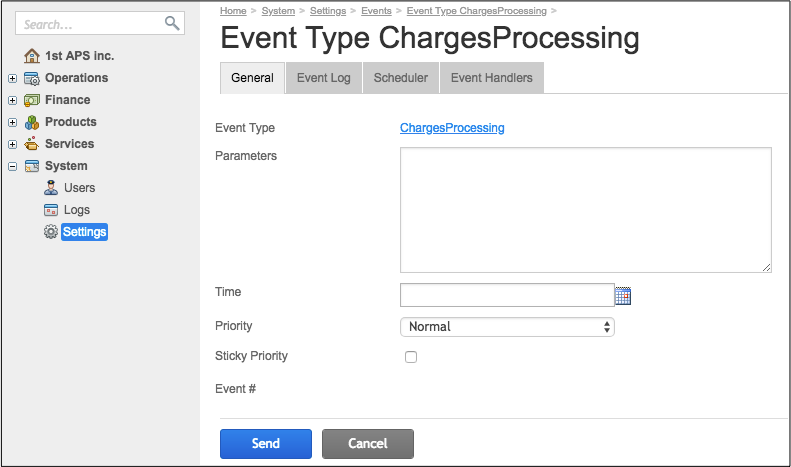Expand the Finance tree node

tap(12, 100)
